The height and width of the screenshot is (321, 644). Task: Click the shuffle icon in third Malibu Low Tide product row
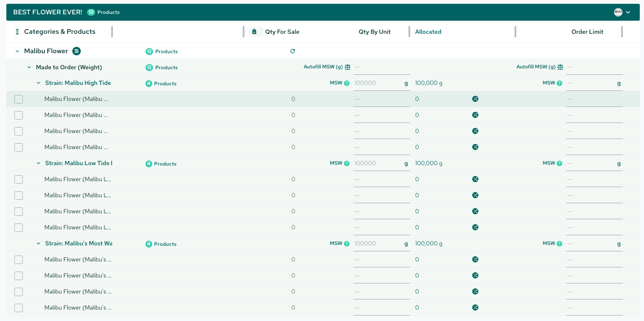click(x=475, y=211)
